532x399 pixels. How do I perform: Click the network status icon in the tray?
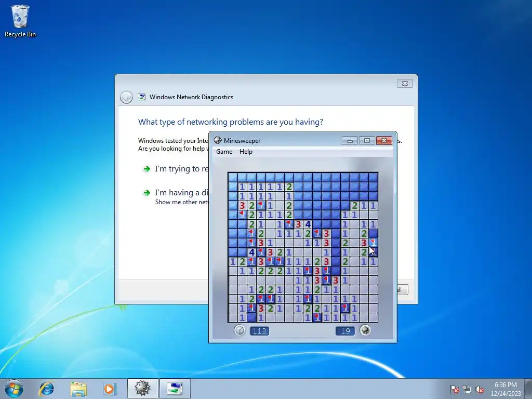[467, 389]
